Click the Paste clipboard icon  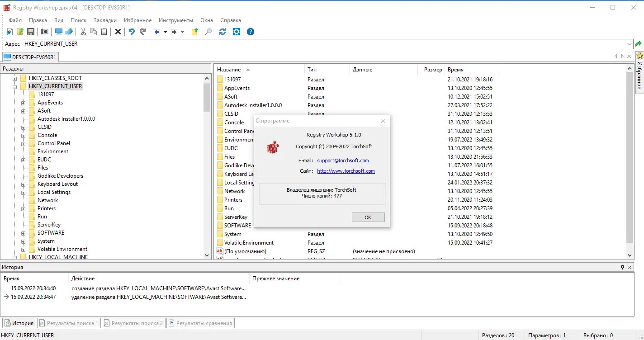(104, 32)
